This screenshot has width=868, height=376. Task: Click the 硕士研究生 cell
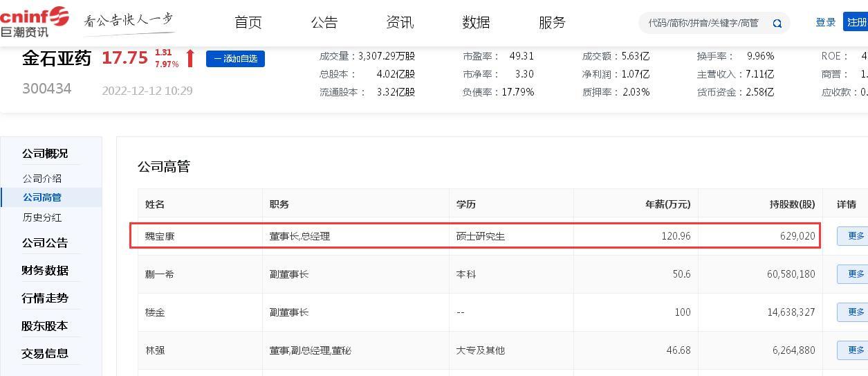click(x=481, y=236)
